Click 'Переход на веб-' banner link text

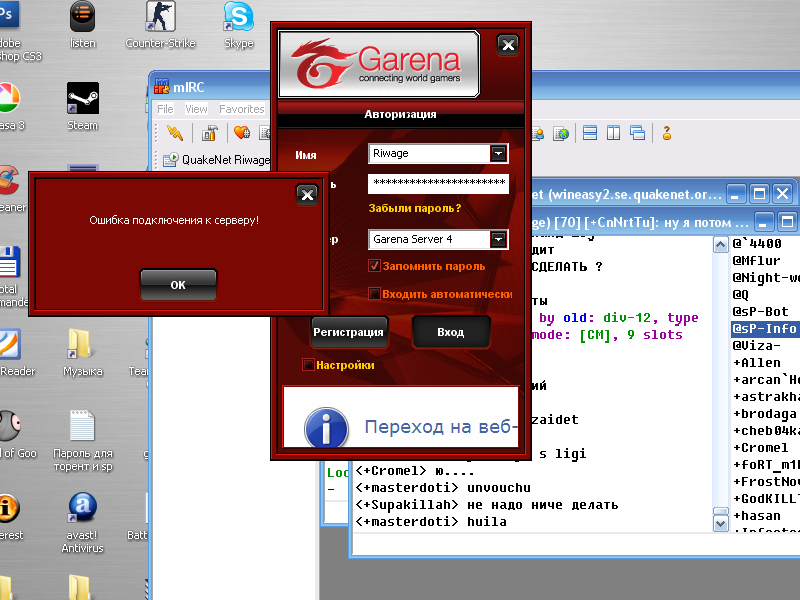(x=441, y=427)
